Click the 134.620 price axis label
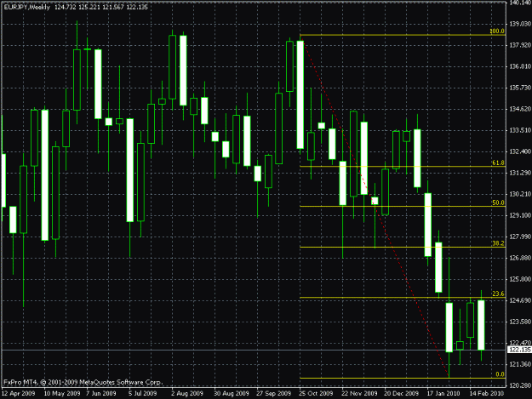This screenshot has height=399, width=532. click(x=520, y=109)
